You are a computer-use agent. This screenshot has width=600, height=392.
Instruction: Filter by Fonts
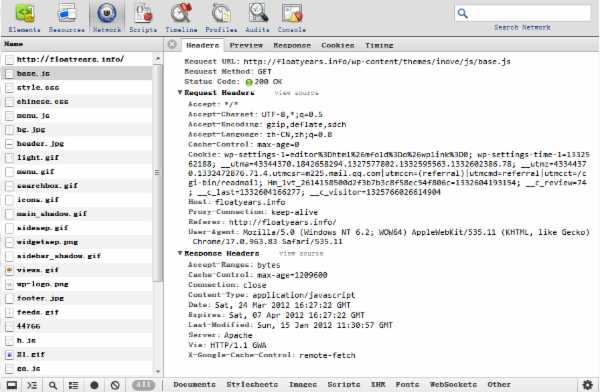[407, 384]
